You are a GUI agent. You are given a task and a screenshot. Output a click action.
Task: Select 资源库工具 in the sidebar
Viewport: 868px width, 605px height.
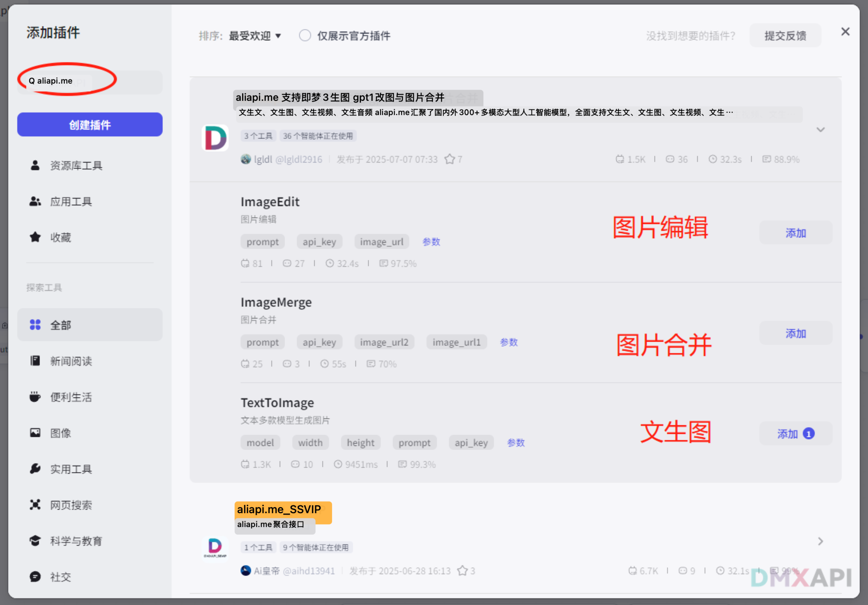coord(90,165)
